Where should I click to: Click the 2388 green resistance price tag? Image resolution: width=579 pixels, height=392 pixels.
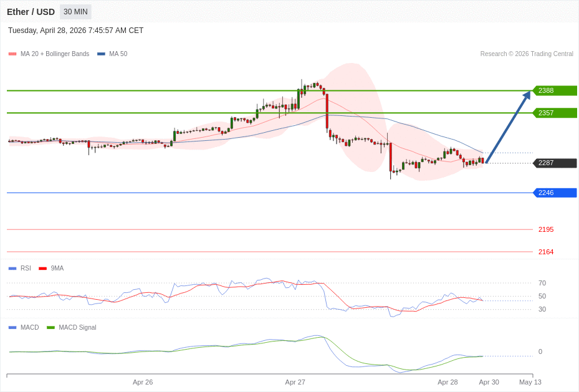[x=555, y=91]
